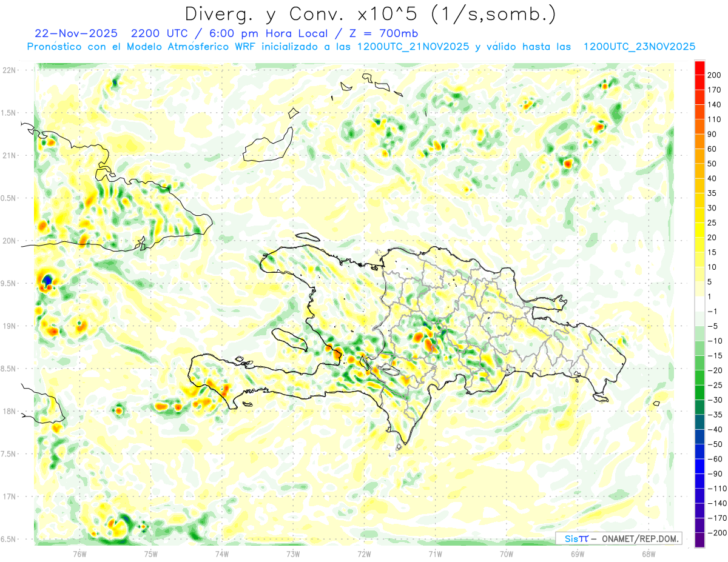Click the "22N" latitude label
The height and width of the screenshot is (562, 728).
(x=9, y=70)
